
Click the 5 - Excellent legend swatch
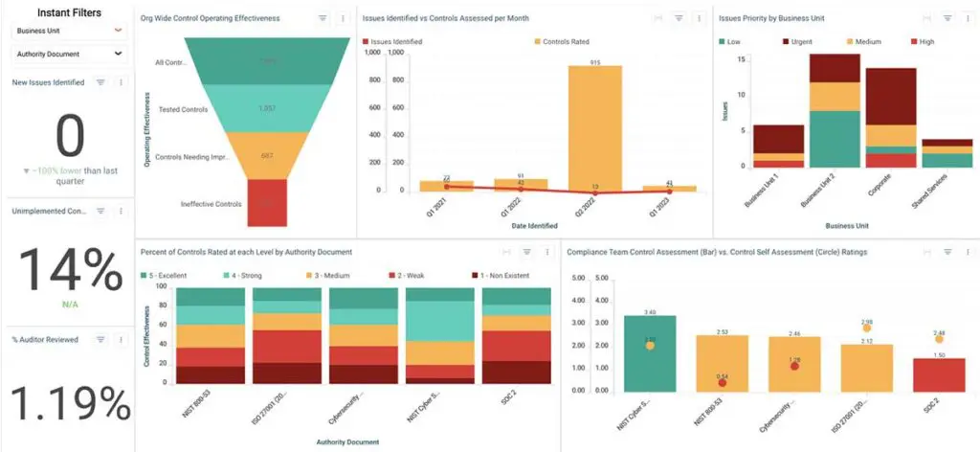[145, 275]
